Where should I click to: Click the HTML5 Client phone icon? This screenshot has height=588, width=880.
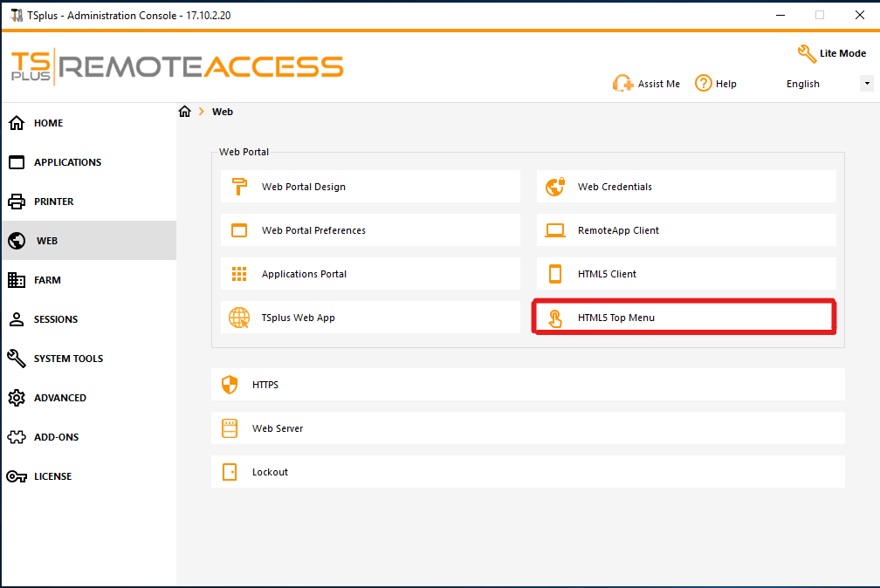click(x=555, y=274)
